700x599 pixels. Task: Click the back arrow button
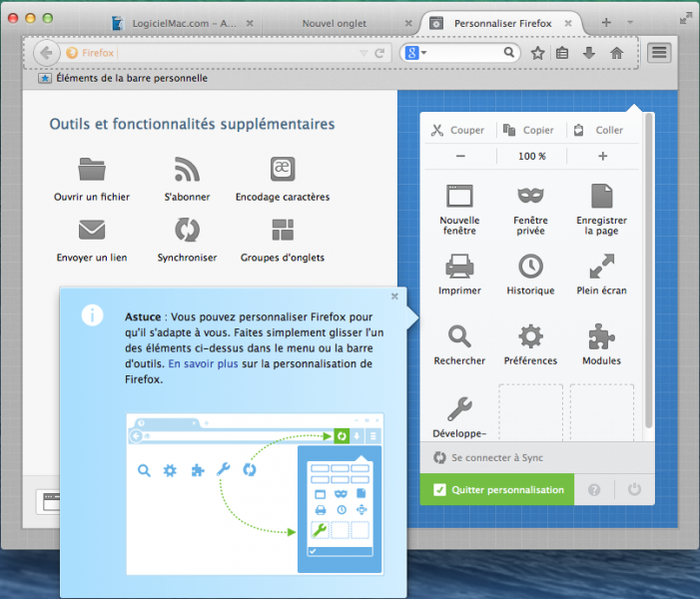click(x=46, y=53)
